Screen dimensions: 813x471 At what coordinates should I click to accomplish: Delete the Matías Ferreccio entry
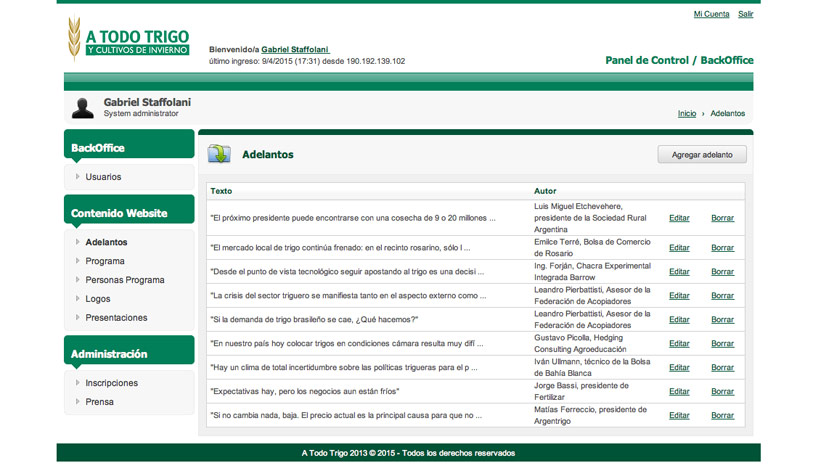click(x=722, y=415)
